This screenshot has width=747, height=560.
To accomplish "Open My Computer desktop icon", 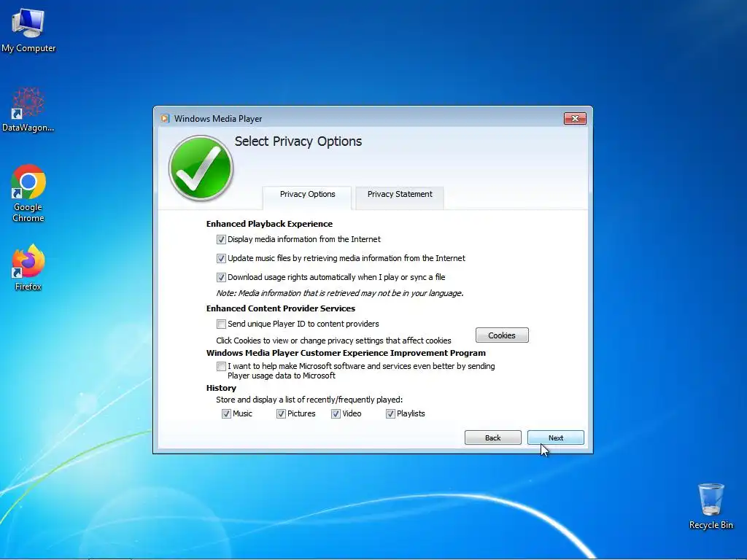I will click(28, 31).
